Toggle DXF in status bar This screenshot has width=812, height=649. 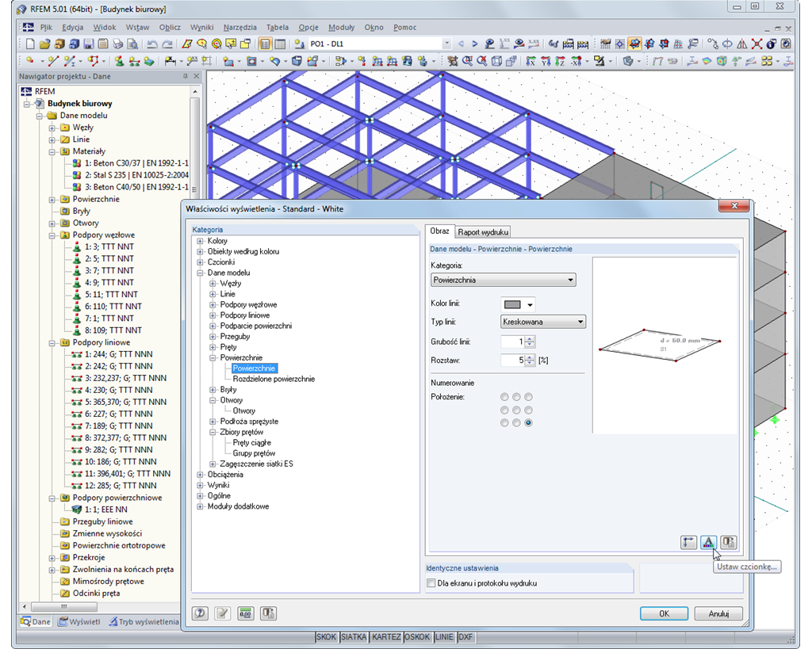point(465,636)
